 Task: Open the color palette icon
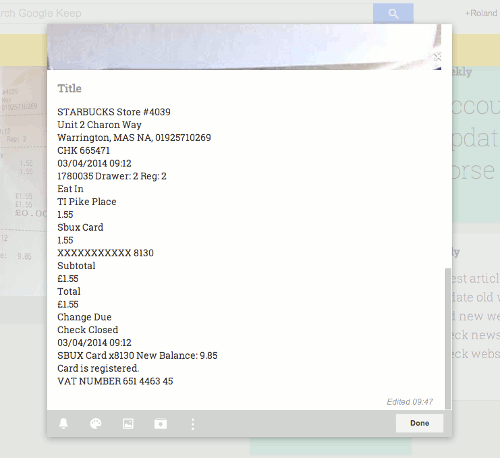[96, 424]
